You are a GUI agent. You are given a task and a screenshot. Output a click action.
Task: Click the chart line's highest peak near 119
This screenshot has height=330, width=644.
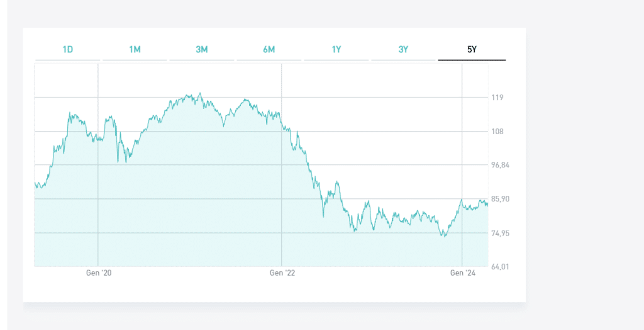point(199,94)
